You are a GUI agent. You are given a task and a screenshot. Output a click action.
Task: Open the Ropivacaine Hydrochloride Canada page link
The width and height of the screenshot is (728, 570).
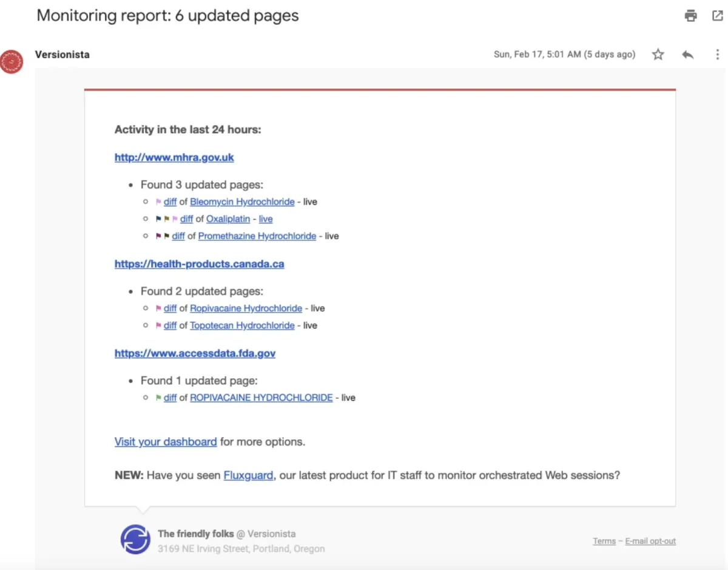click(x=246, y=308)
